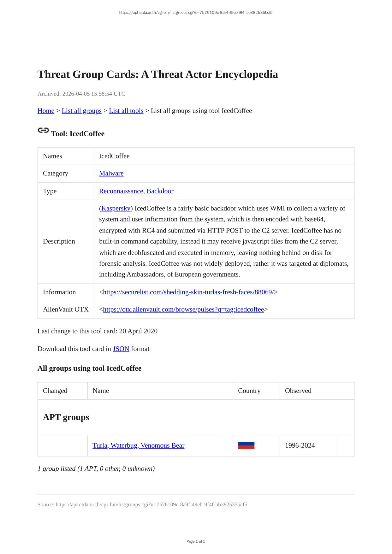Viewport: 392px width, 554px height.
Task: Open the Malware category link
Action: [x=111, y=174]
